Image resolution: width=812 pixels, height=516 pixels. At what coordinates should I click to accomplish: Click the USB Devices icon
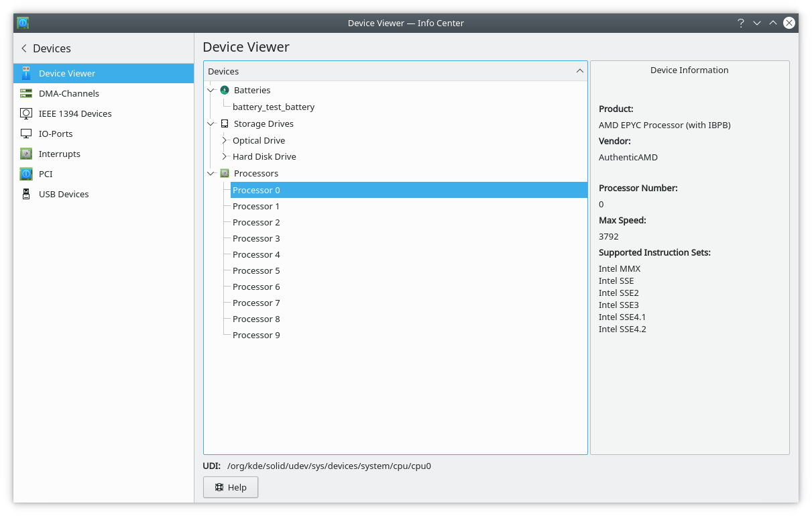(26, 194)
